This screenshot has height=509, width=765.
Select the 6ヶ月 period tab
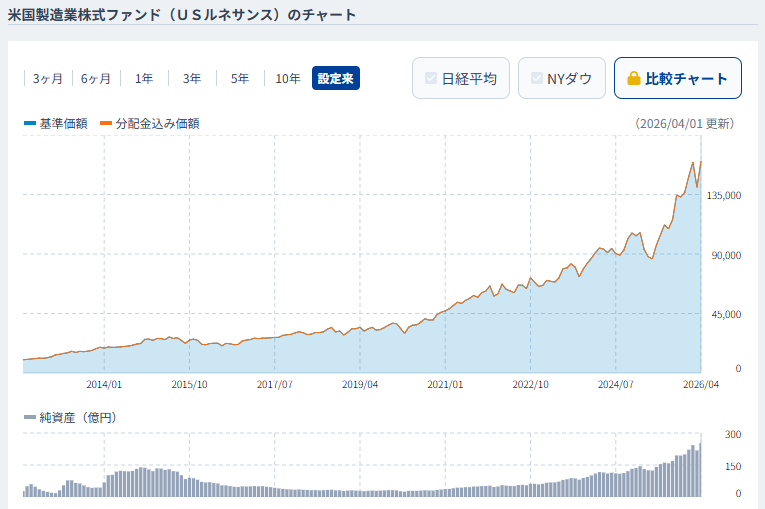click(x=96, y=78)
